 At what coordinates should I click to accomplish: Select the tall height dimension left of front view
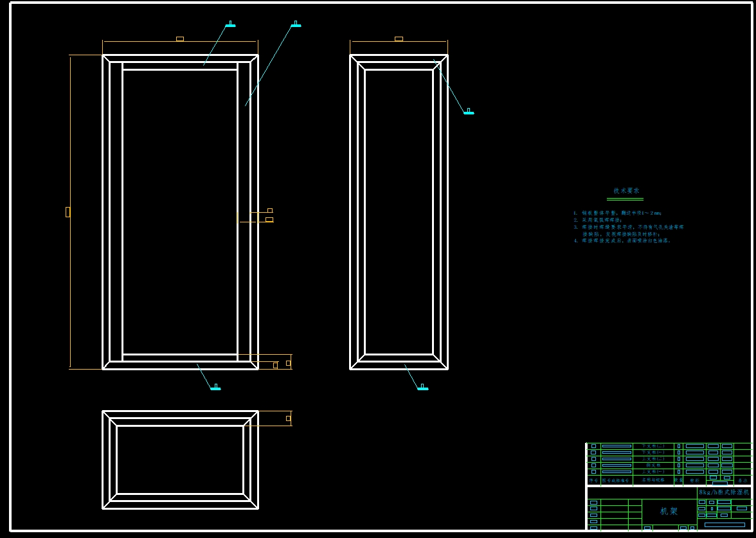click(x=68, y=212)
